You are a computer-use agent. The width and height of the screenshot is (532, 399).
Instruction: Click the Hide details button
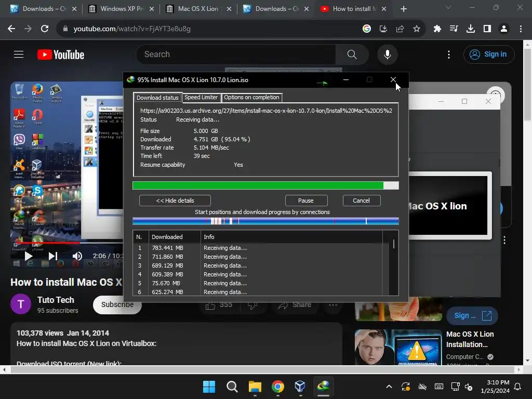pos(175,201)
